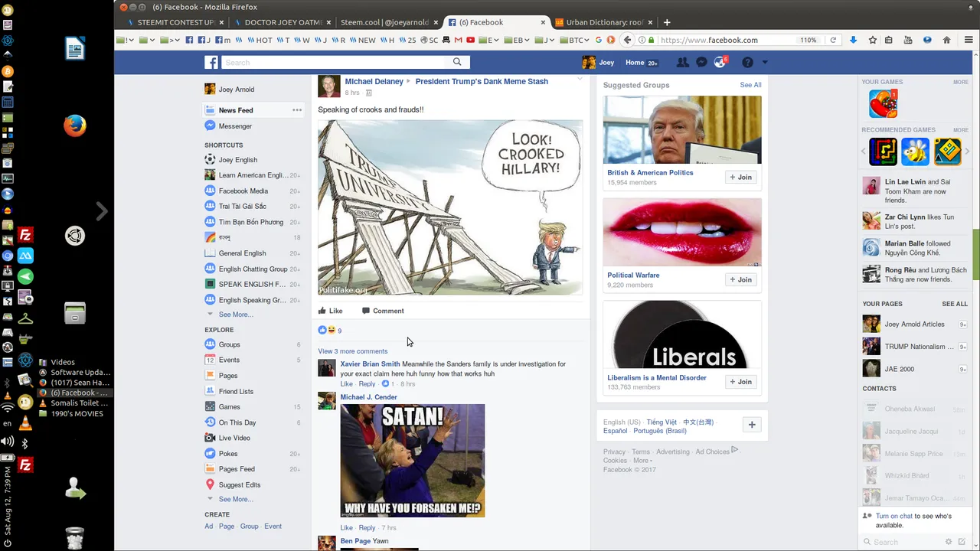The image size is (980, 551).
Task: Open Messenger from the left sidebar
Action: coord(228,126)
